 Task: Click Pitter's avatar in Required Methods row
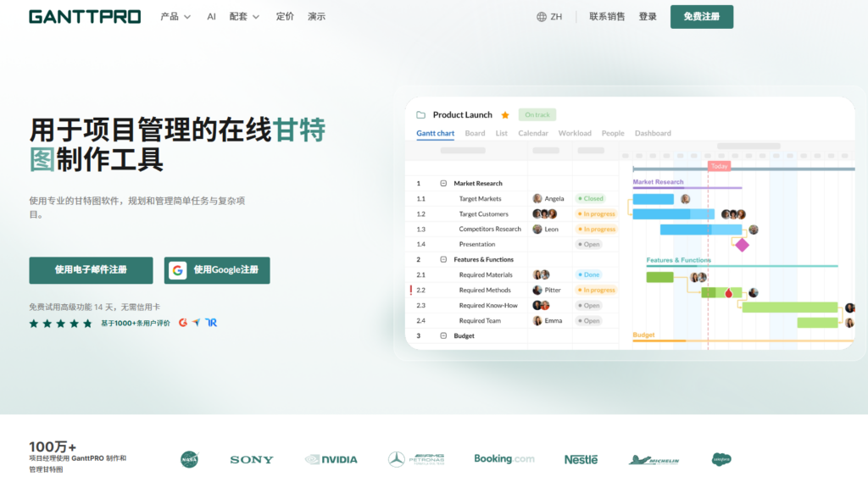click(x=537, y=290)
